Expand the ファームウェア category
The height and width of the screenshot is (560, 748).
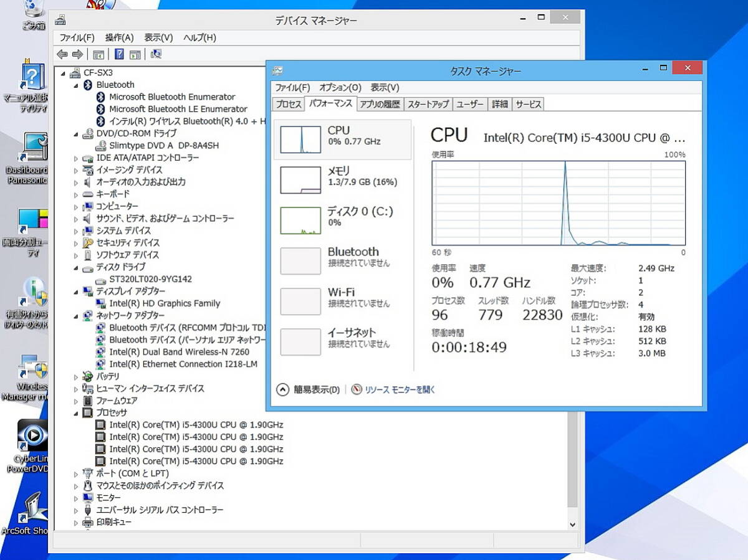[x=76, y=401]
